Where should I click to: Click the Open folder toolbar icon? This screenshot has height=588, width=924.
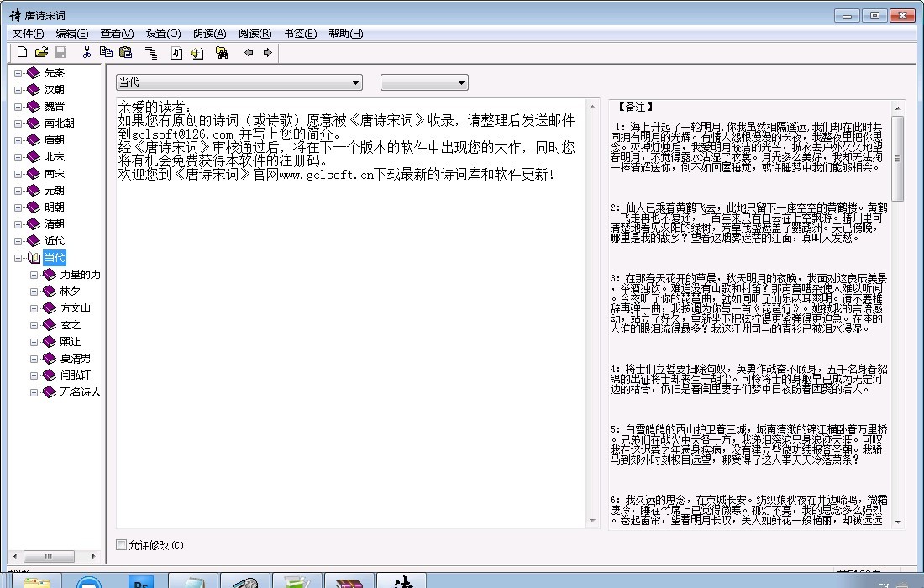41,53
